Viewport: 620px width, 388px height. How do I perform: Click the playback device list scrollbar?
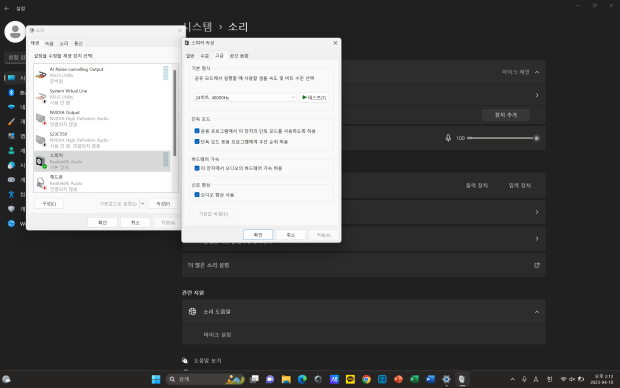point(175,113)
